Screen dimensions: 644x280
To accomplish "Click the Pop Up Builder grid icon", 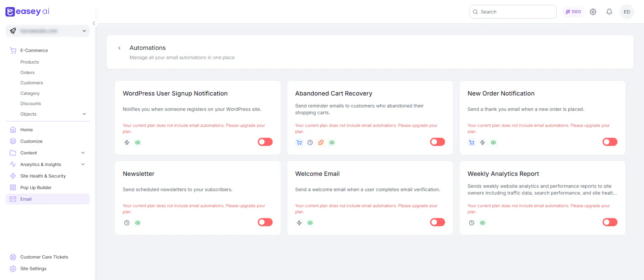I will pos(13,187).
